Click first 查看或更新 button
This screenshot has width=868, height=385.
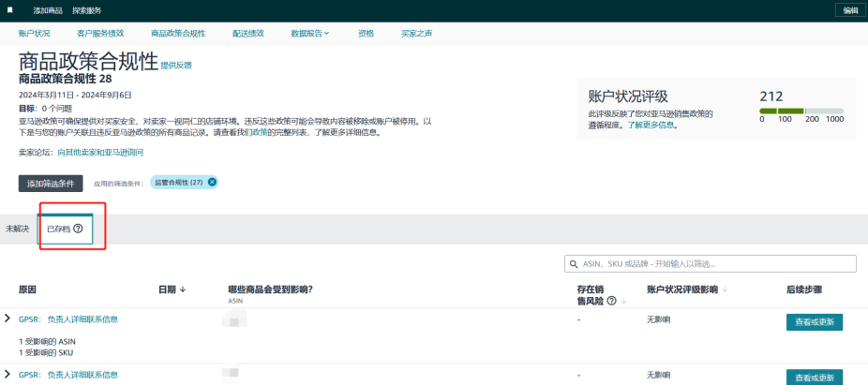[x=814, y=321]
